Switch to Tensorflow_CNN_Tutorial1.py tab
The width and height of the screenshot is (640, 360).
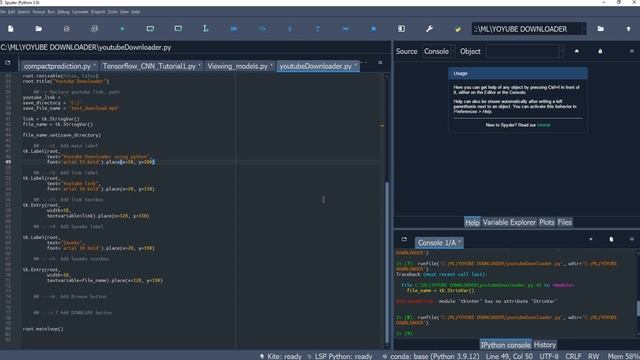(x=151, y=66)
